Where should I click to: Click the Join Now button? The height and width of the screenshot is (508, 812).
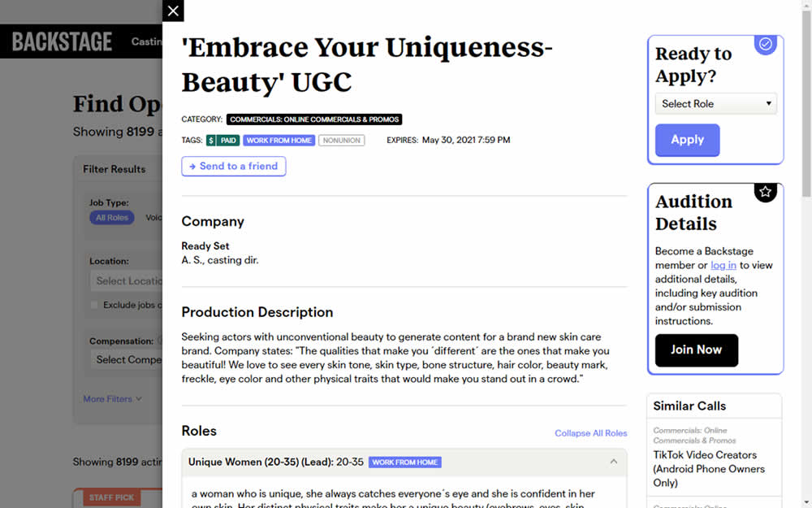click(x=696, y=350)
